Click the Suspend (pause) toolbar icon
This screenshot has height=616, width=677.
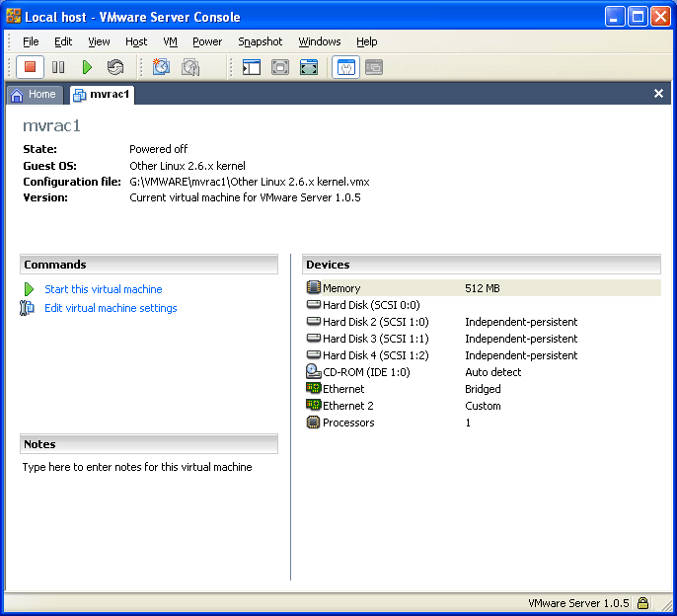[x=58, y=67]
